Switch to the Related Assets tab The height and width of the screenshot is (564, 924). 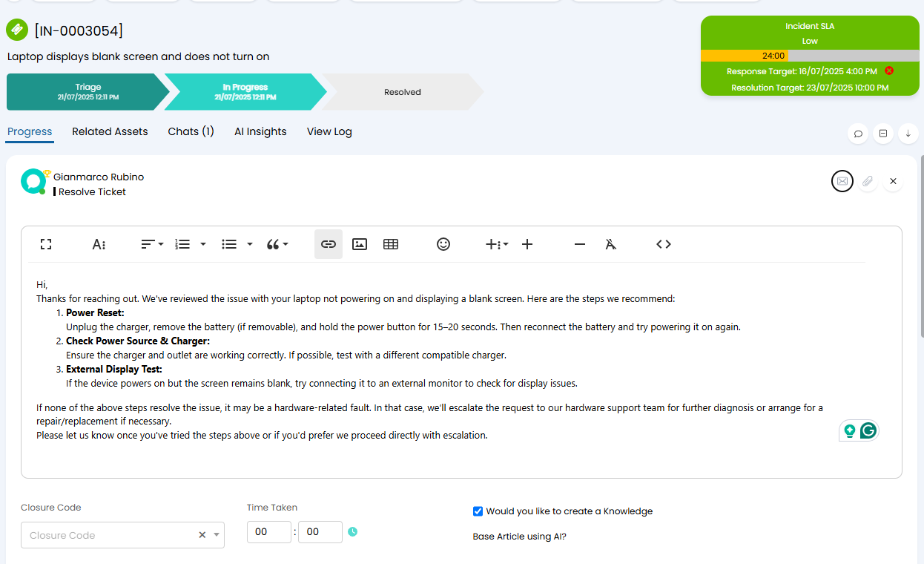(x=110, y=131)
